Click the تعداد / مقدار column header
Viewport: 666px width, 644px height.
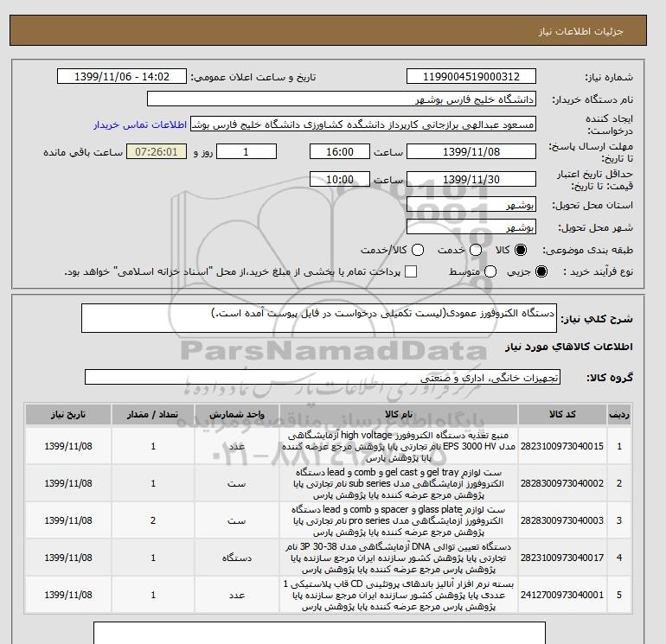153,414
